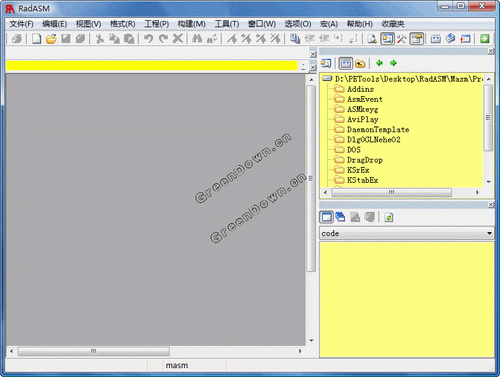The image size is (500, 377).
Task: Click the blue stacked windows icon in properties panel
Action: coord(340,217)
